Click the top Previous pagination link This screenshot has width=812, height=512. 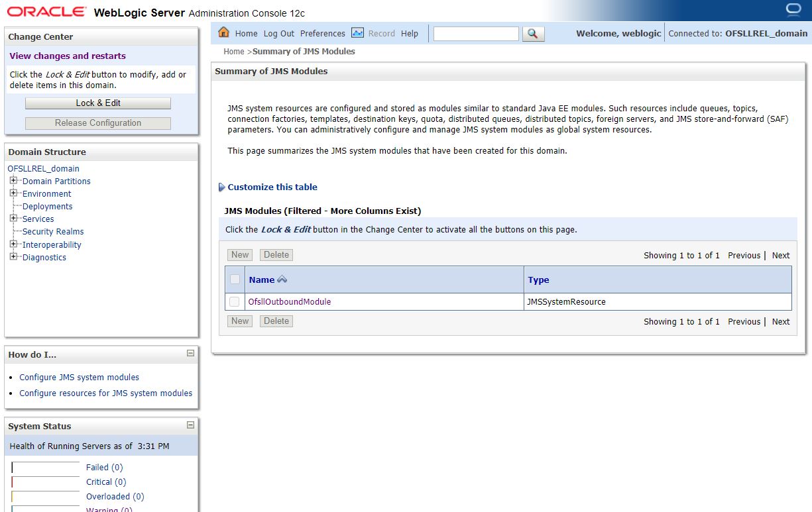pyautogui.click(x=744, y=256)
